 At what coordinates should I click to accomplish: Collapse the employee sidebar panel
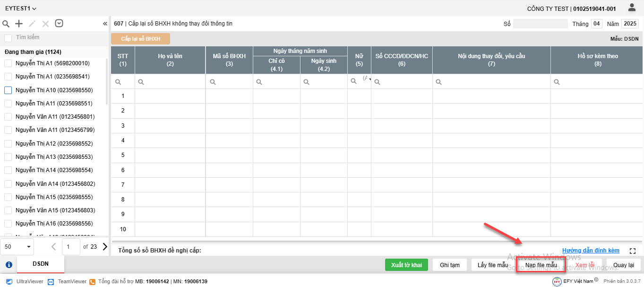coord(105,24)
